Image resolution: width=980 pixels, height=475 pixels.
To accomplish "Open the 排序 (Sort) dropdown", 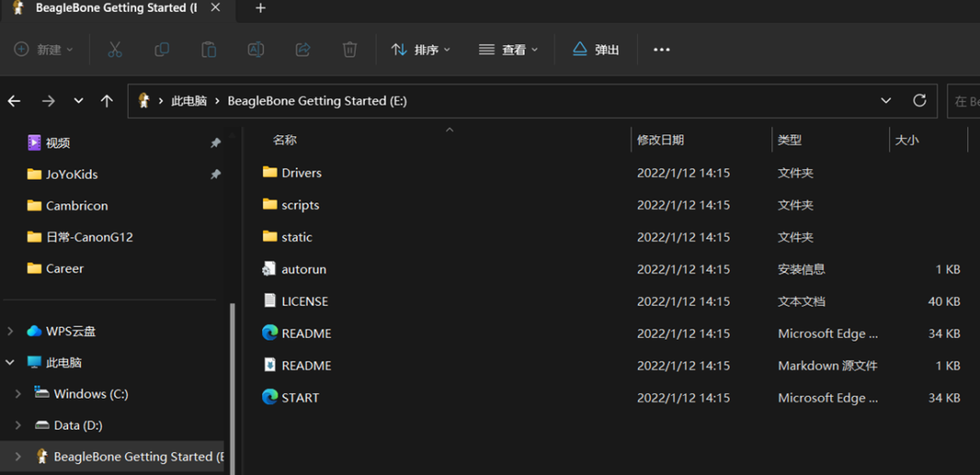I will [420, 49].
